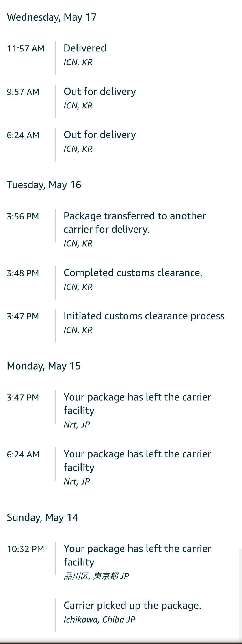The image size is (242, 644).
Task: Select Carrier picked up the package entry
Action: point(132,605)
